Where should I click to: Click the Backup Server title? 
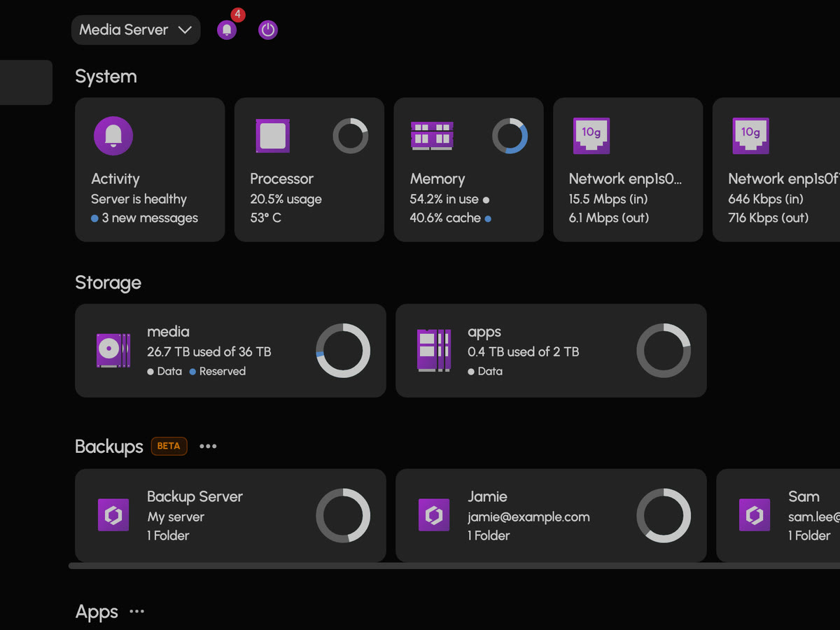[195, 496]
